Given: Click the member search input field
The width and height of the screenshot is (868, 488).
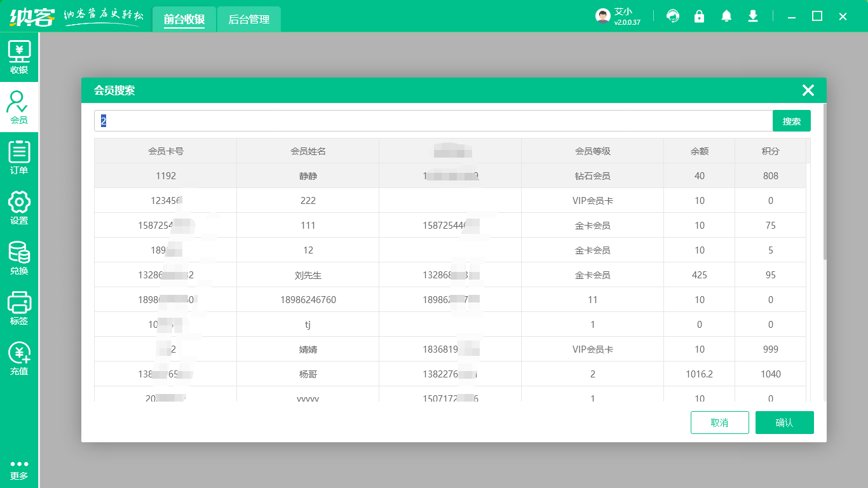Looking at the screenshot, I should coord(432,121).
